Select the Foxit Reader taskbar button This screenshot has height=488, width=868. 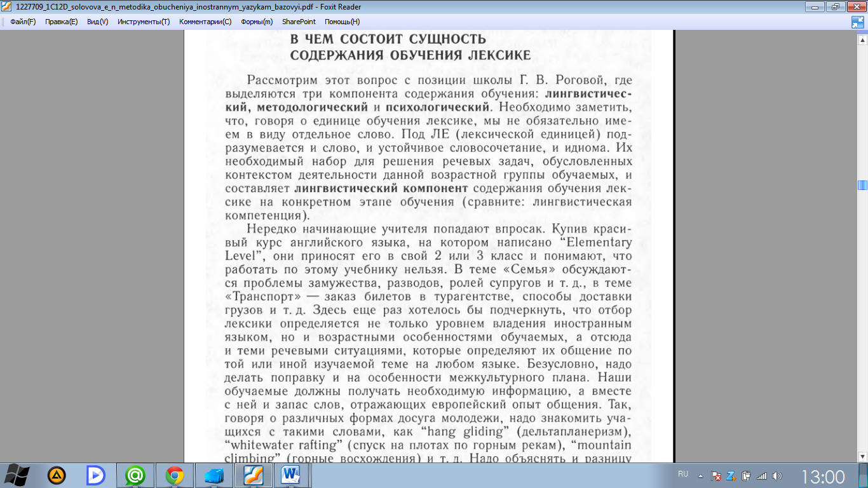click(x=254, y=475)
